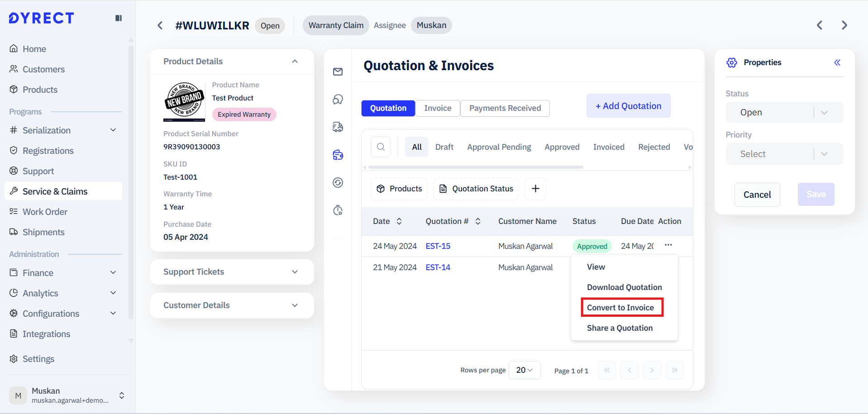
Task: Open the EST-14 quotation link
Action: [438, 267]
